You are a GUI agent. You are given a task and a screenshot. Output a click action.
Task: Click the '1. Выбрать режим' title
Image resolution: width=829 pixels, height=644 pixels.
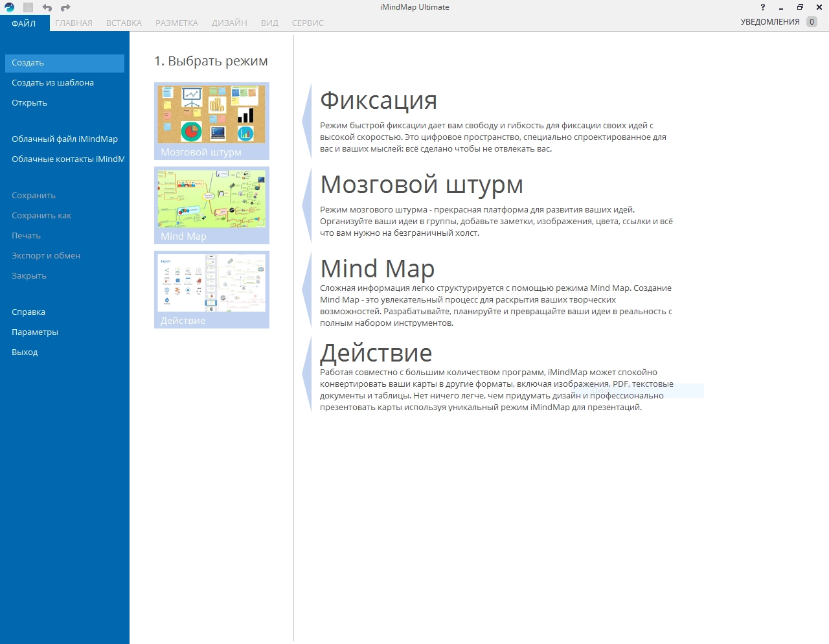point(211,61)
